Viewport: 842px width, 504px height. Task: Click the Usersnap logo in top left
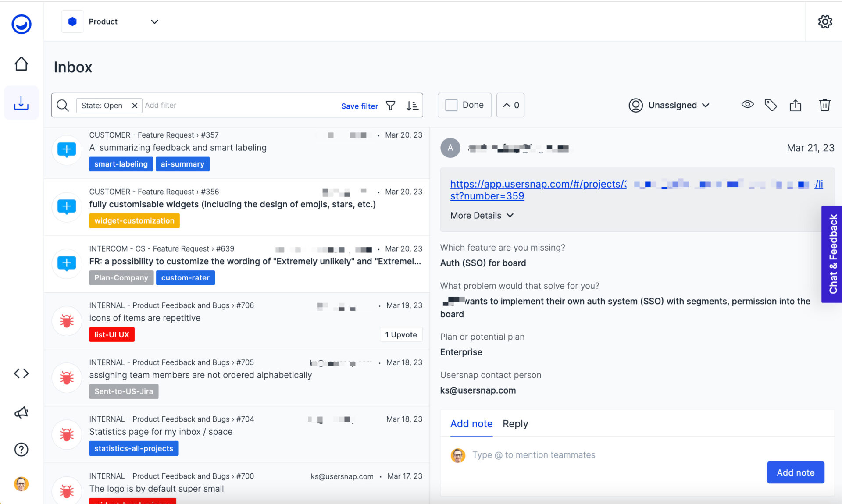tap(21, 24)
